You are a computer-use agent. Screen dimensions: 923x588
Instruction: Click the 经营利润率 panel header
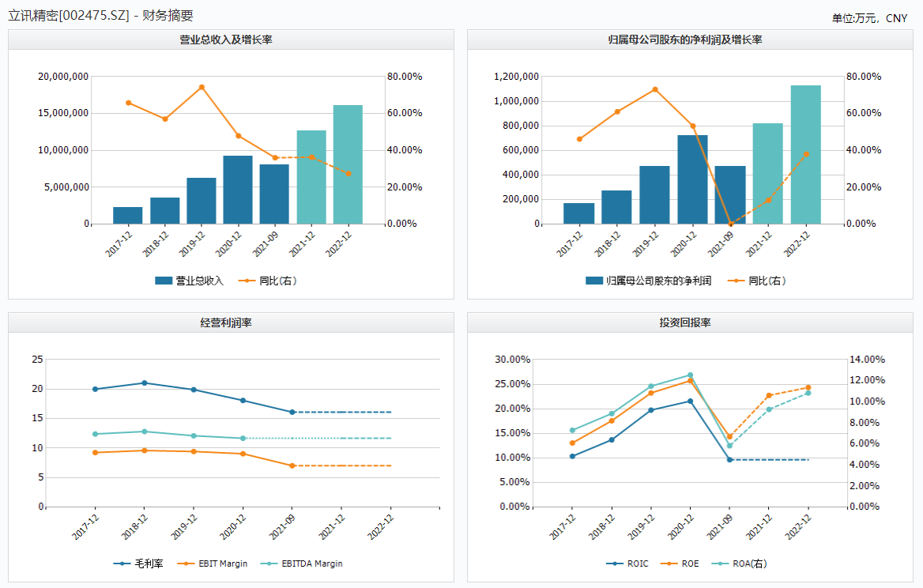(231, 322)
